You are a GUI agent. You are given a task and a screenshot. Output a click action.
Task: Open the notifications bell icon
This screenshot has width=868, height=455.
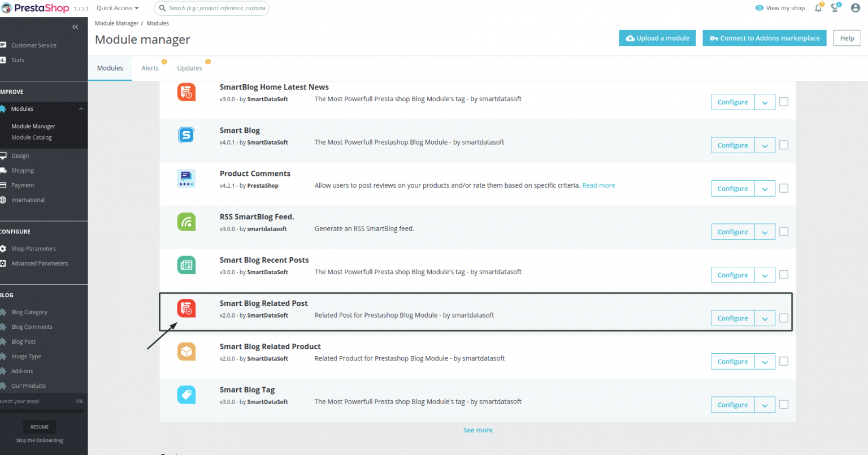tap(818, 7)
